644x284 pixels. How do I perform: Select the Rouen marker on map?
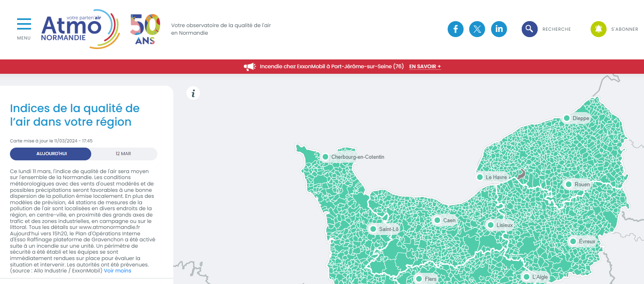[x=569, y=184]
